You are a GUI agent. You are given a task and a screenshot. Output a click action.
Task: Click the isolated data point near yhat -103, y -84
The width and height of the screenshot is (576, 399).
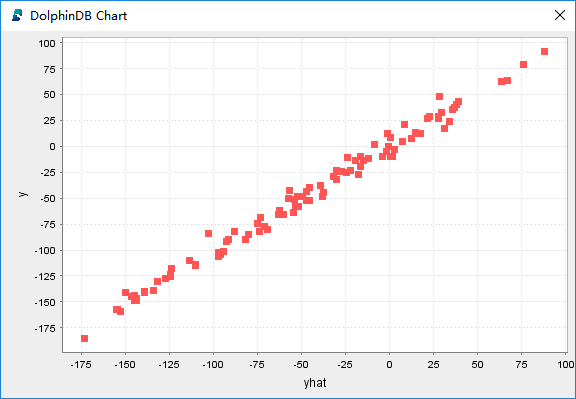click(208, 234)
